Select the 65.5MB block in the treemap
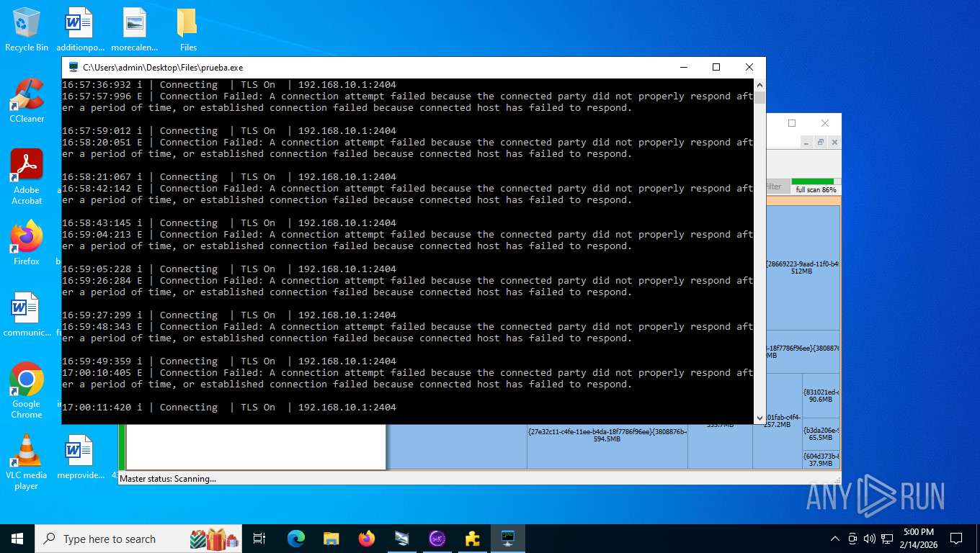980x553 pixels. coord(821,433)
